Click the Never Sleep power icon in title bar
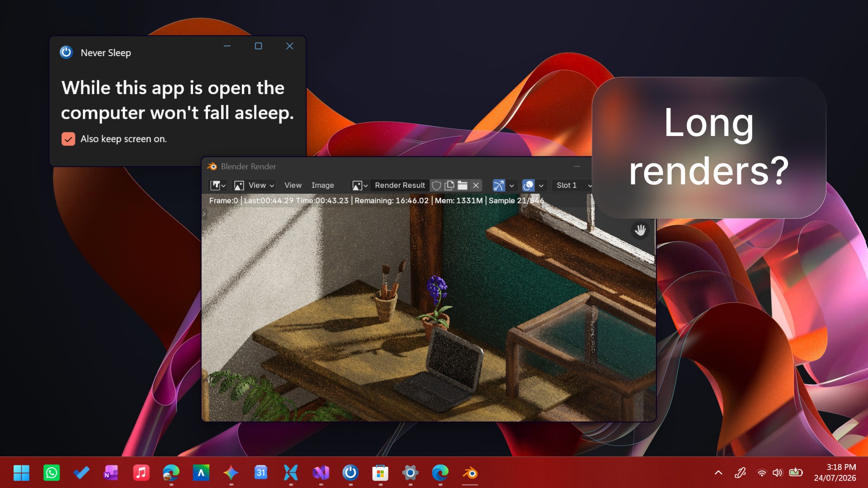The width and height of the screenshot is (868, 488). click(x=66, y=52)
